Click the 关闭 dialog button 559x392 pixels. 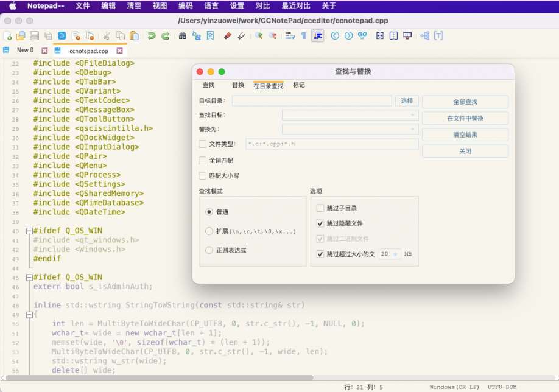point(465,151)
